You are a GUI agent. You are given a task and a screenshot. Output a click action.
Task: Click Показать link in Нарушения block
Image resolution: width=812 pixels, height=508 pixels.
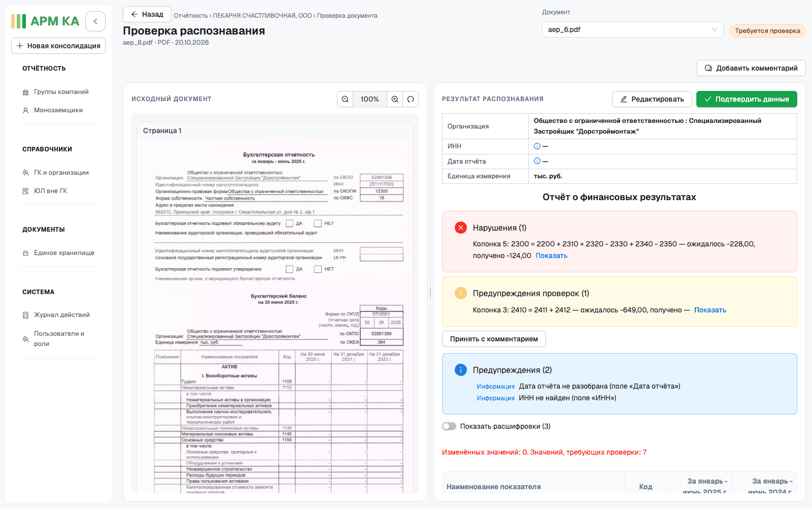coord(552,256)
